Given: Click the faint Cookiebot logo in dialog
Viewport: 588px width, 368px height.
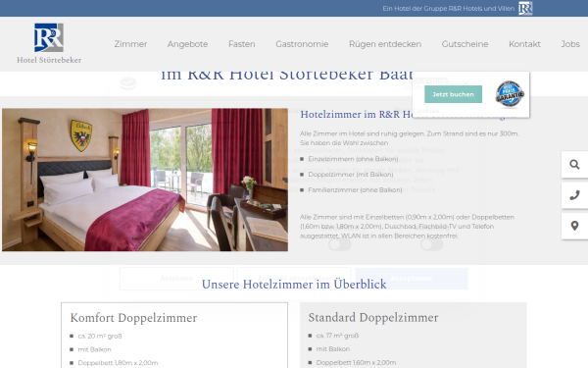Looking at the screenshot, I should click(x=127, y=83).
